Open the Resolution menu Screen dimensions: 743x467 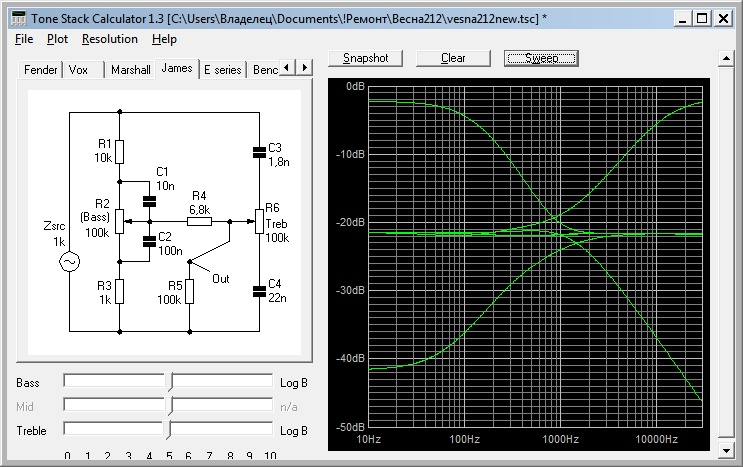point(110,39)
